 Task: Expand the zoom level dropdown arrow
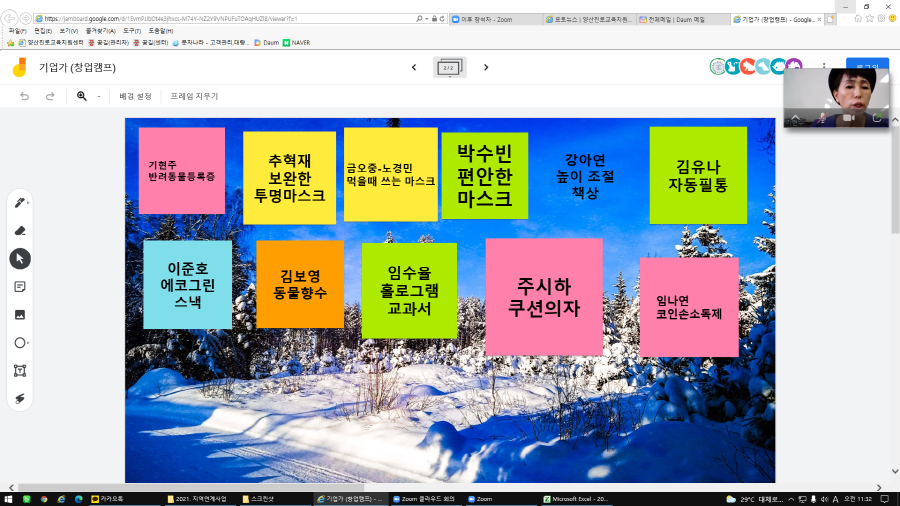(x=99, y=96)
